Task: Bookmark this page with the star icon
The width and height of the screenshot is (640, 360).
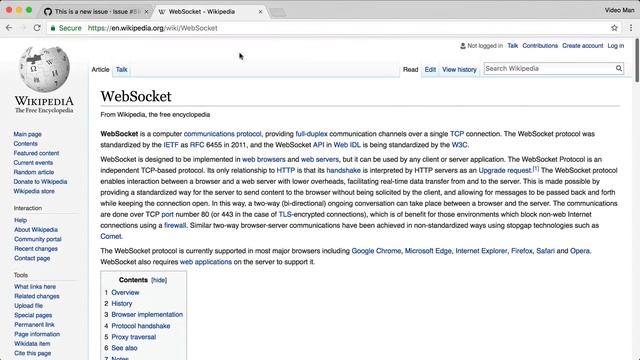Action: [x=614, y=28]
